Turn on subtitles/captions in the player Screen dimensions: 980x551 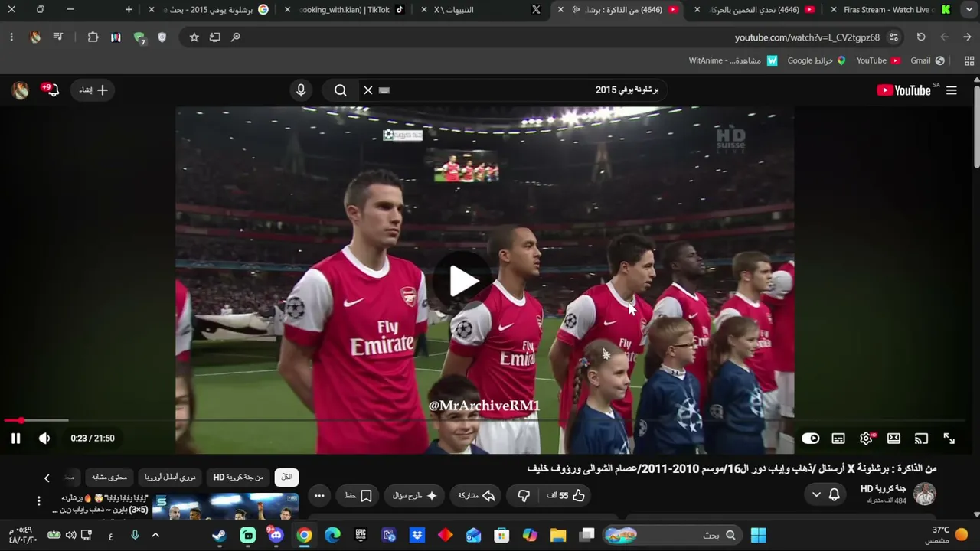[838, 439]
